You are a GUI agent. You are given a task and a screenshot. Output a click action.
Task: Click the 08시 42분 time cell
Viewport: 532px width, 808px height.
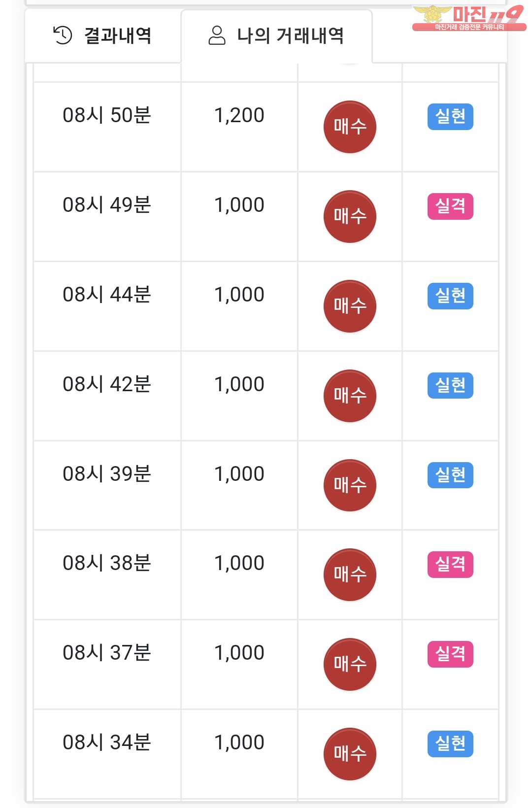[107, 385]
